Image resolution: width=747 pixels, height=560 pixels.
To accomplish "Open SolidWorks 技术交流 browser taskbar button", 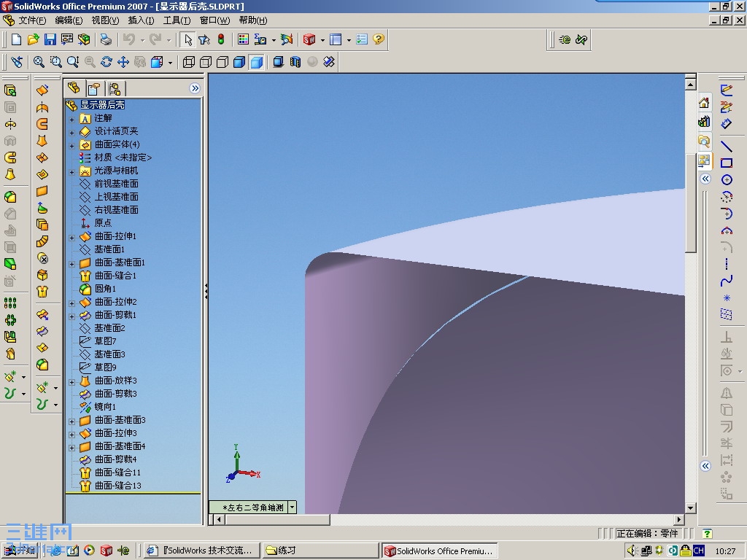I will (201, 551).
